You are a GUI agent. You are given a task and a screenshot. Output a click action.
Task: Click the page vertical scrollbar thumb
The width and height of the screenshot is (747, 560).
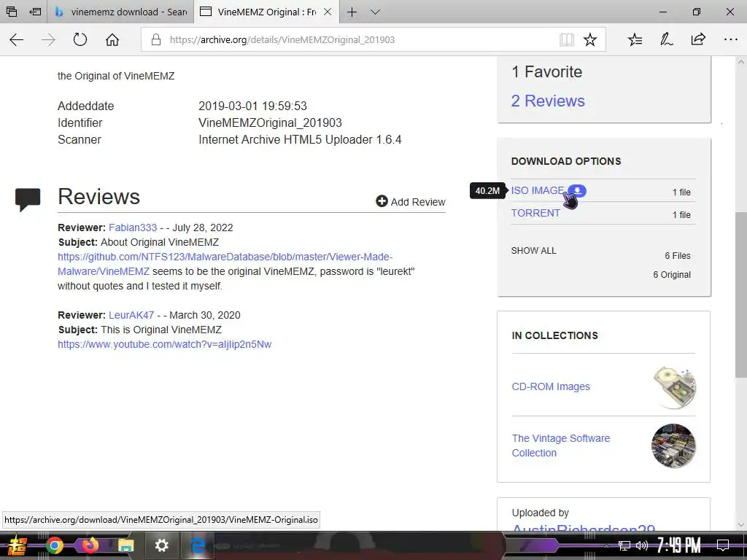click(741, 295)
